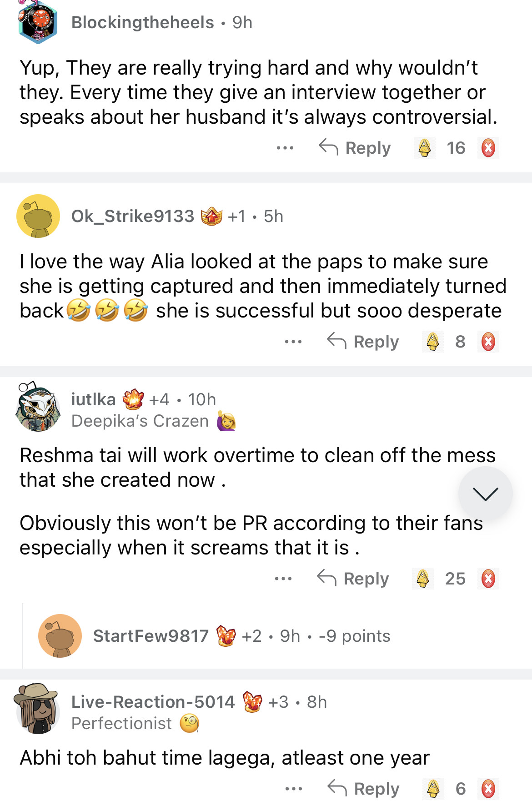
Task: Reply to Blockingtheheels' comment
Action: (355, 148)
